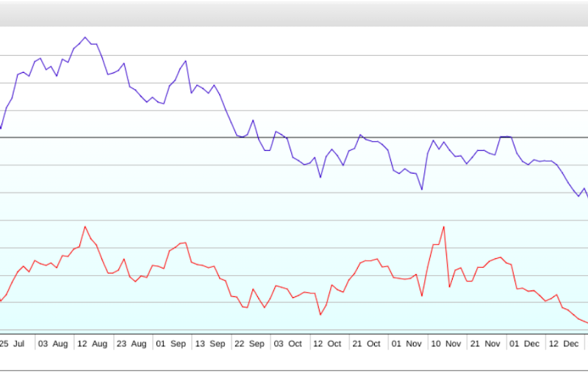588x381 pixels.
Task: Click the gray title bar above the chart
Action: coord(294,13)
